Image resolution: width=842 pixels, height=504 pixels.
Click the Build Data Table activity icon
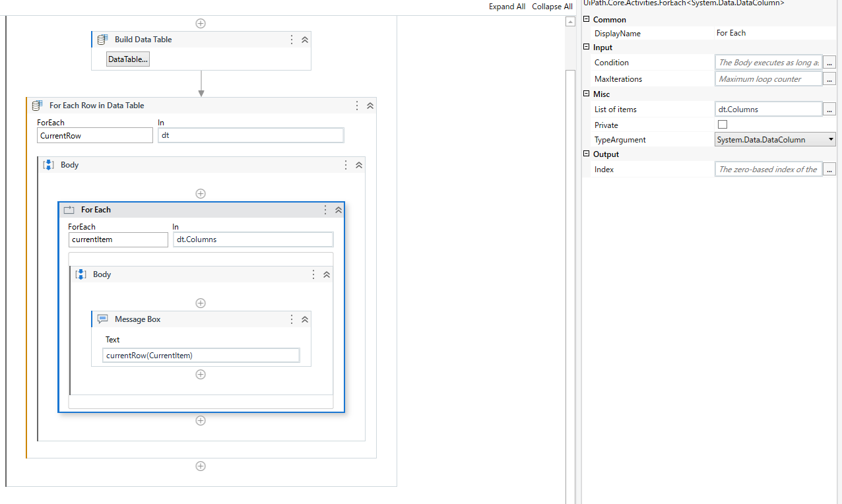[x=102, y=40]
